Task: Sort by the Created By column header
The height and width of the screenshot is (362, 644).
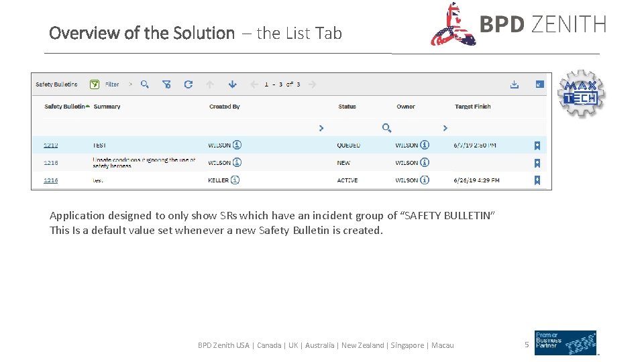Action: pos(224,107)
